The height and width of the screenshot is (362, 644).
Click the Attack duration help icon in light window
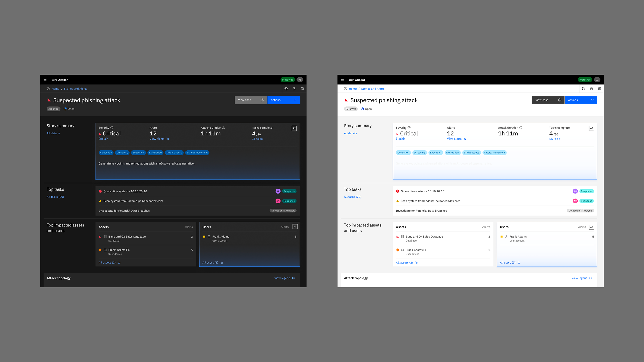[x=521, y=128]
